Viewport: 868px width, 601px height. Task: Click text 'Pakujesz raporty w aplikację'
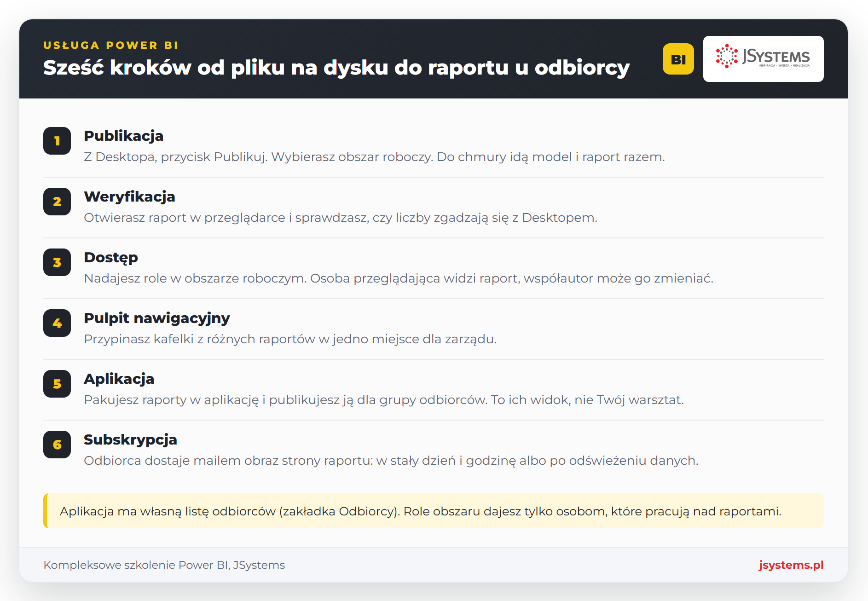pyautogui.click(x=171, y=400)
